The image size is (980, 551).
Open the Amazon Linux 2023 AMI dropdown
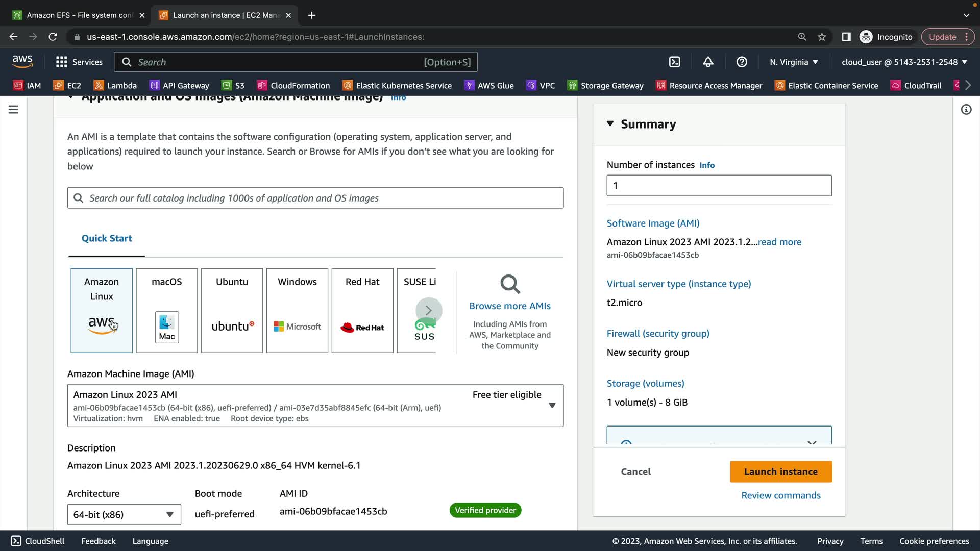[x=552, y=406]
